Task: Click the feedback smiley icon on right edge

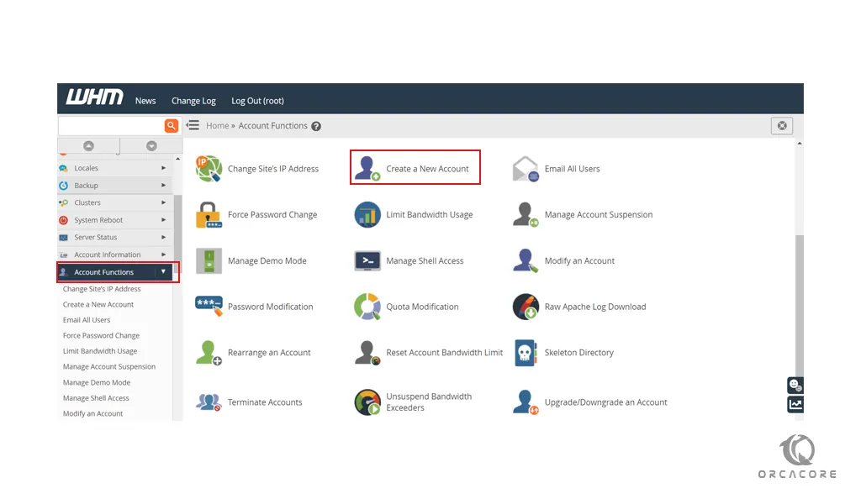Action: [x=795, y=385]
